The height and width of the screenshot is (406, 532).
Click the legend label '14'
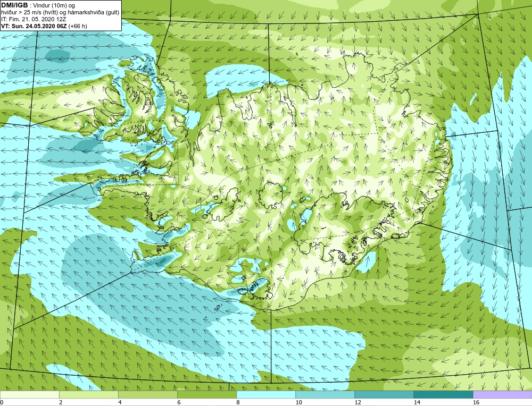(417, 402)
